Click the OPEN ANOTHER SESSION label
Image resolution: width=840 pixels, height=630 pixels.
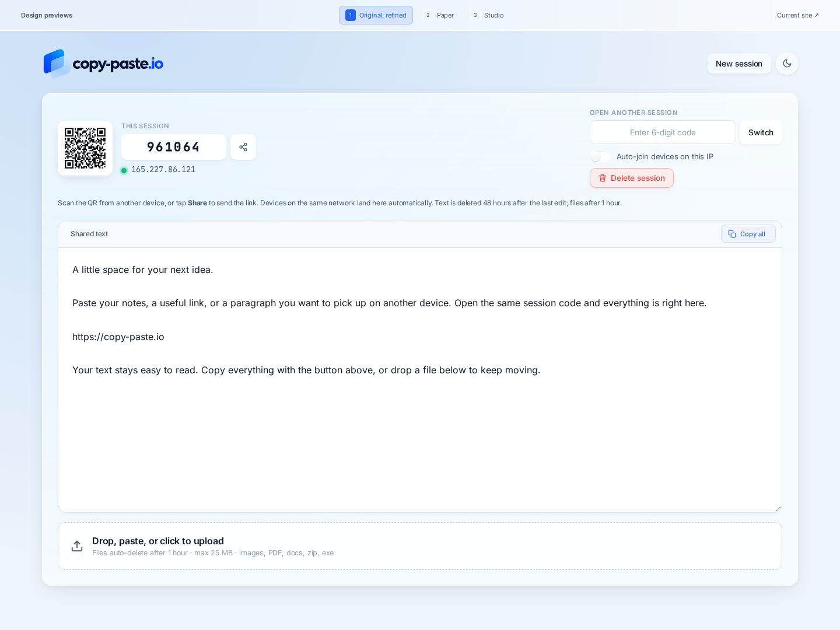[633, 113]
